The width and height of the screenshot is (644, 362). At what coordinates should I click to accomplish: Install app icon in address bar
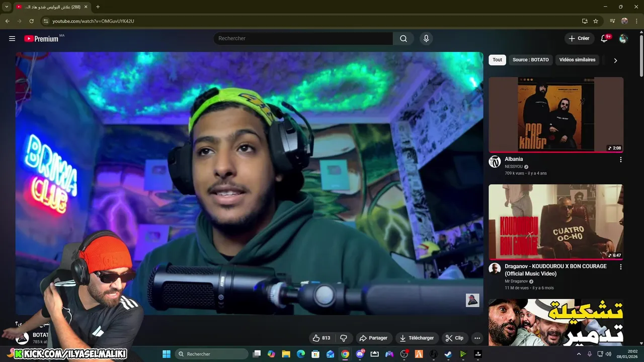click(585, 21)
